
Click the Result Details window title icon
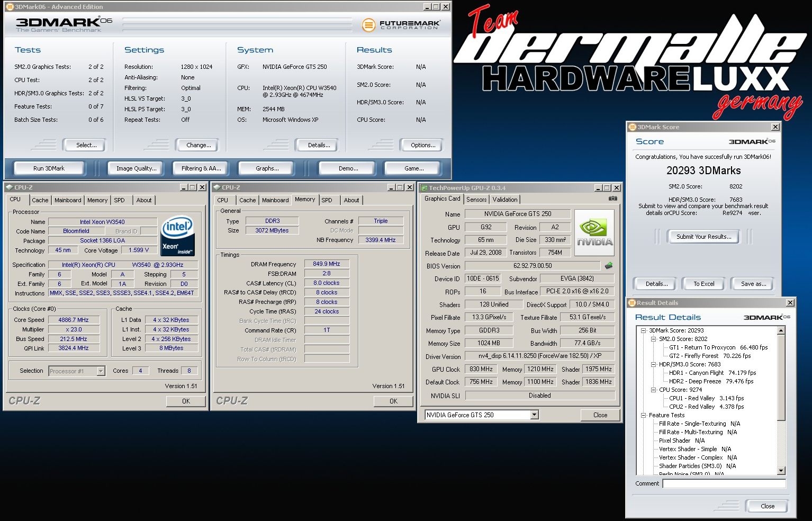click(x=632, y=303)
